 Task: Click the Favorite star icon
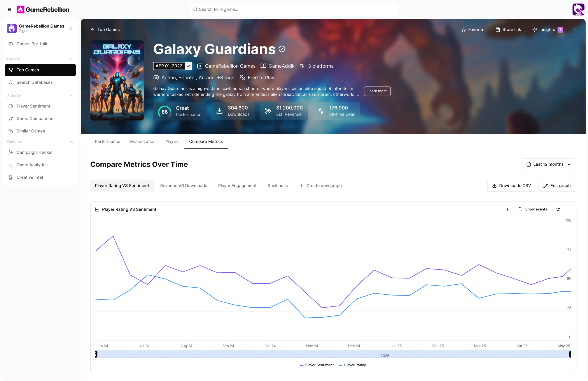(x=463, y=30)
